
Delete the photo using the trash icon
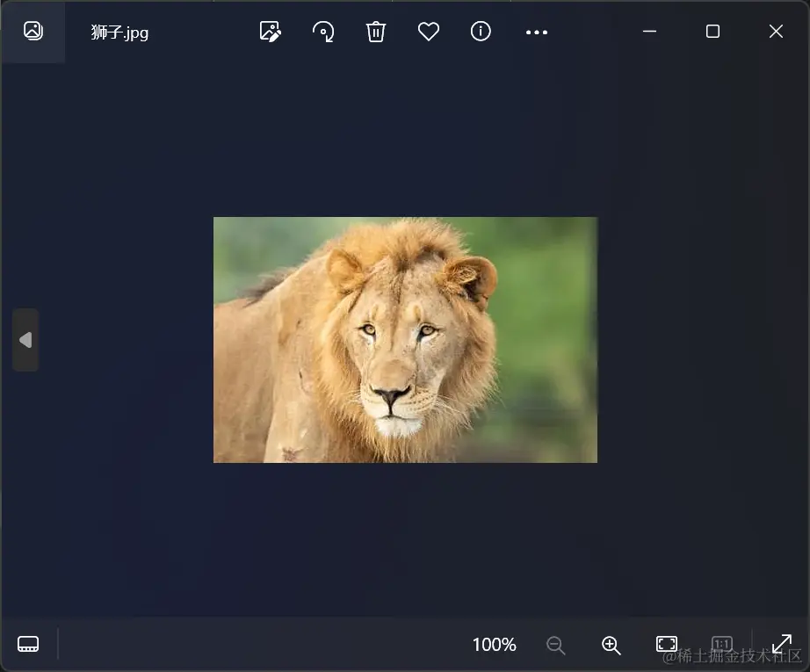[376, 32]
